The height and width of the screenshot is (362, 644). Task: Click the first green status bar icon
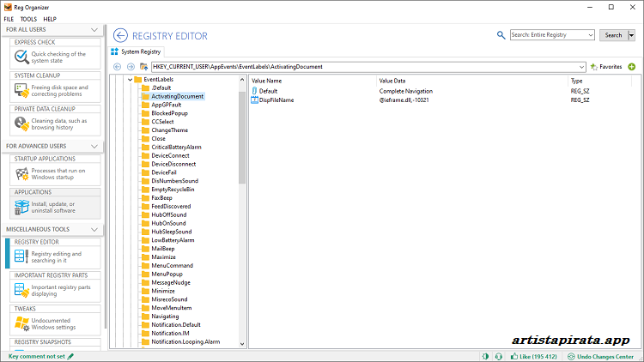(485, 356)
